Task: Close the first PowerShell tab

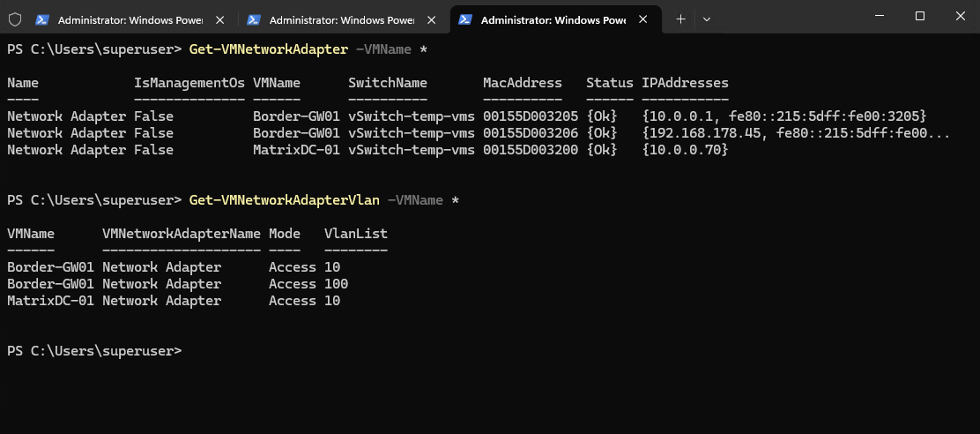Action: [x=220, y=19]
